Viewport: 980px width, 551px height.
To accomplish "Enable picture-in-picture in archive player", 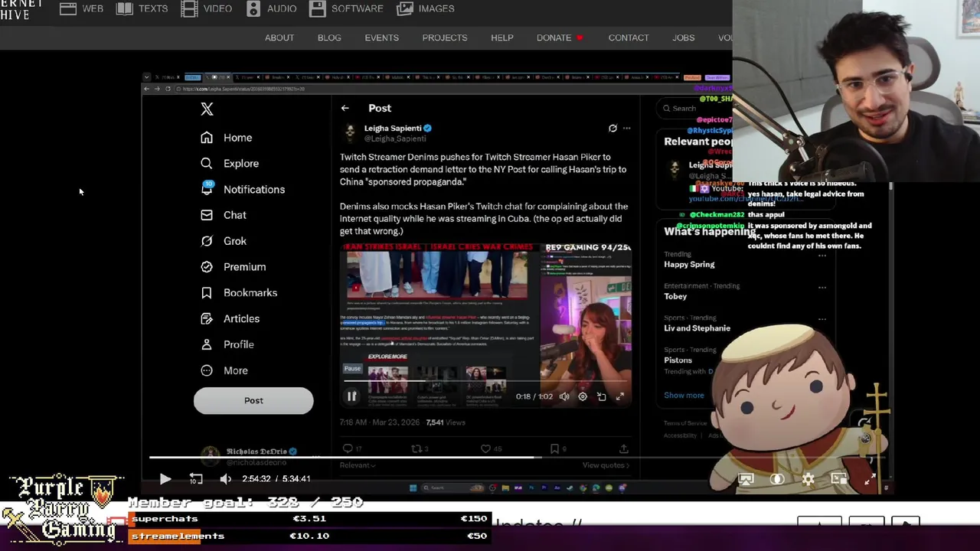I will coord(839,479).
